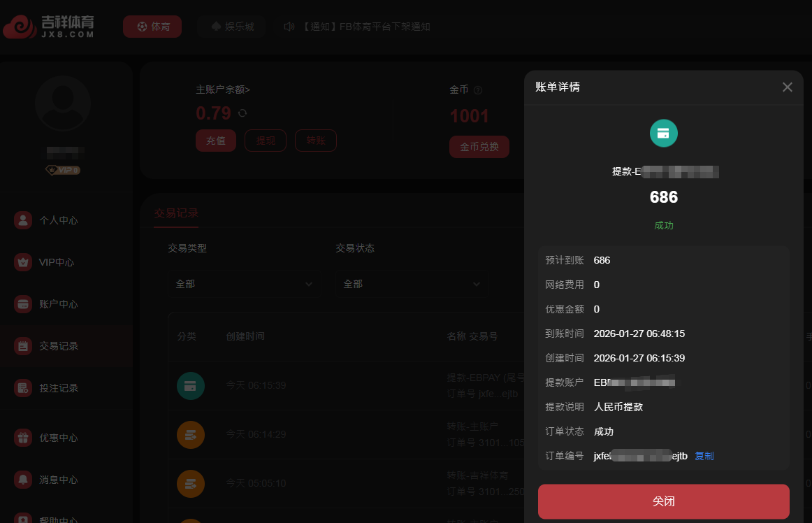This screenshot has height=523, width=812.
Task: Click the 账户中心 wallet icon
Action: (x=22, y=303)
